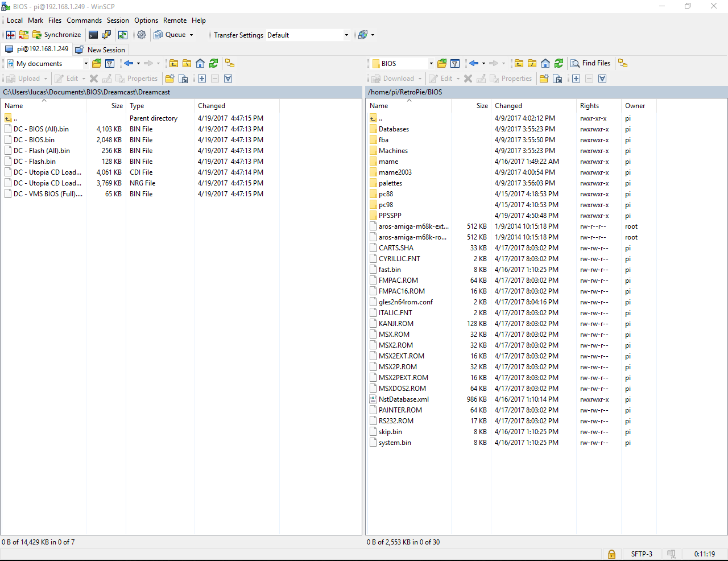Go to local home directory icon

click(x=200, y=63)
